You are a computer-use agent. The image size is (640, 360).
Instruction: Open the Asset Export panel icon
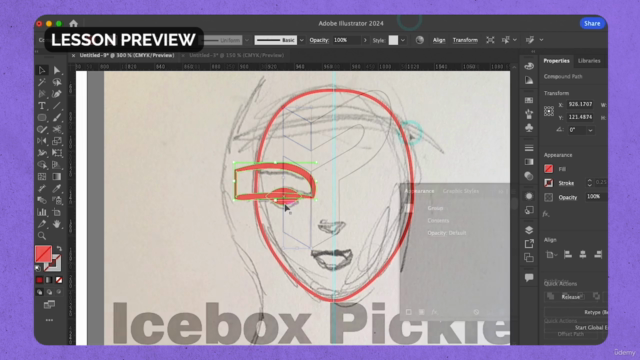pyautogui.click(x=529, y=244)
